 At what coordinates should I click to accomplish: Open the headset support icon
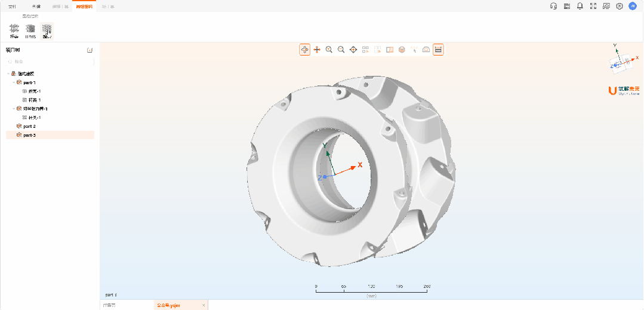click(553, 6)
